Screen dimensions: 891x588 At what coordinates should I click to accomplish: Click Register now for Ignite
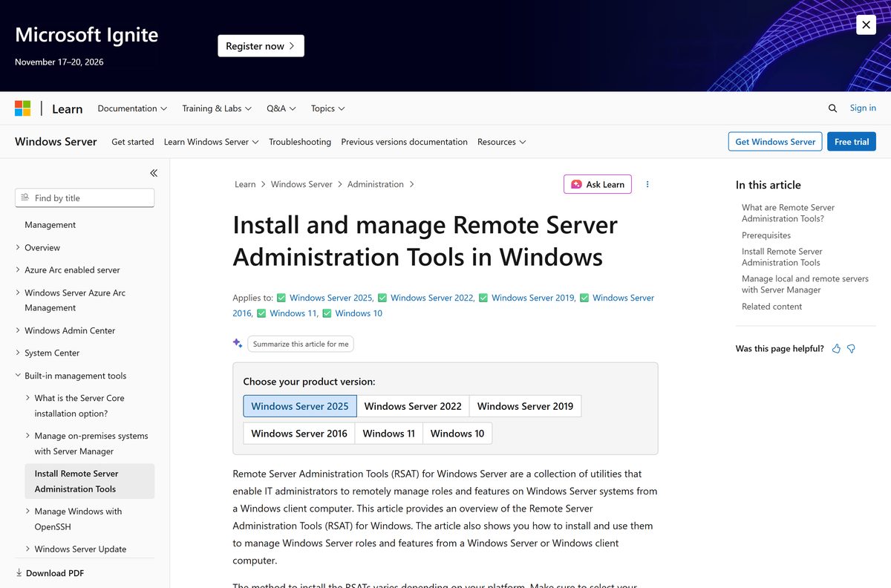pyautogui.click(x=261, y=46)
